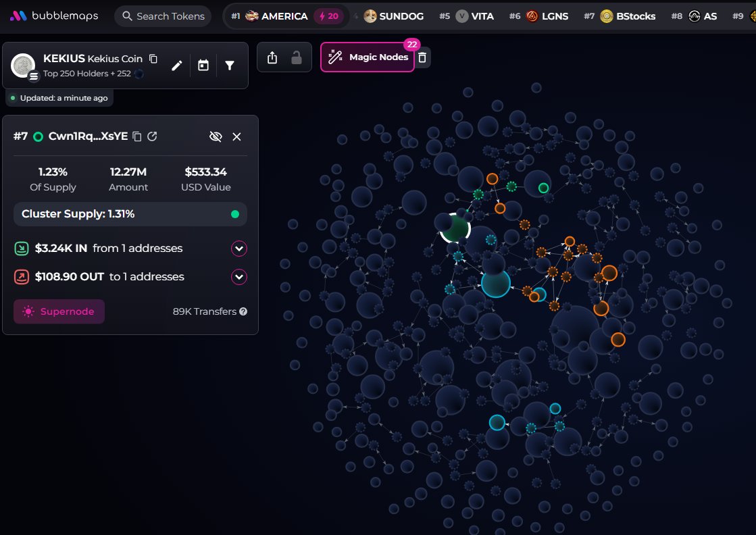Activate the Magic Nodes button
This screenshot has height=535, width=756.
point(368,57)
